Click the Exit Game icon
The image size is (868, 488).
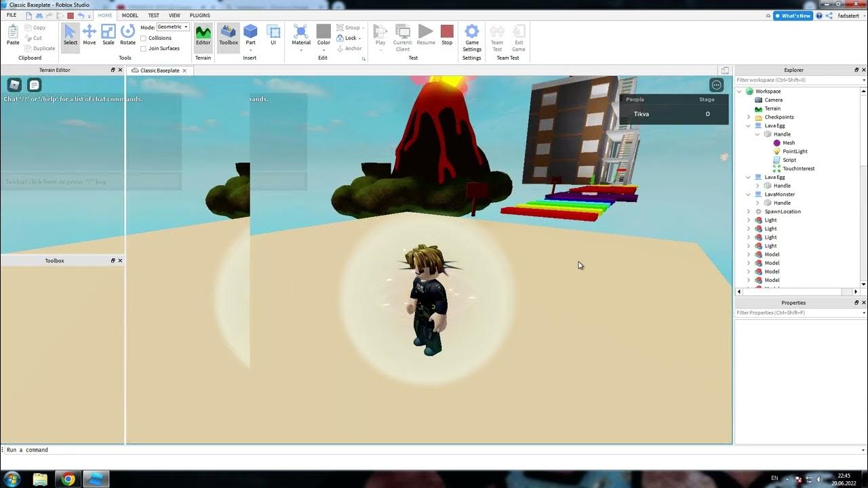click(x=519, y=31)
